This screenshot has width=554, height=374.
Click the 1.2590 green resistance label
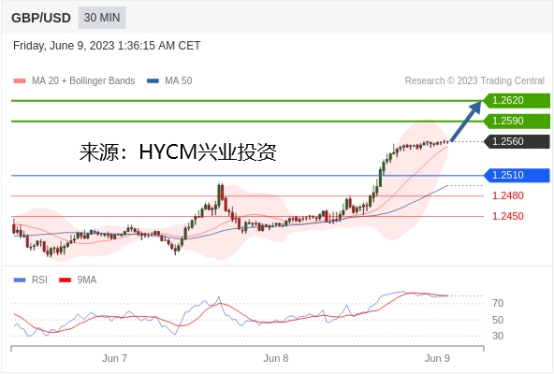(x=517, y=121)
